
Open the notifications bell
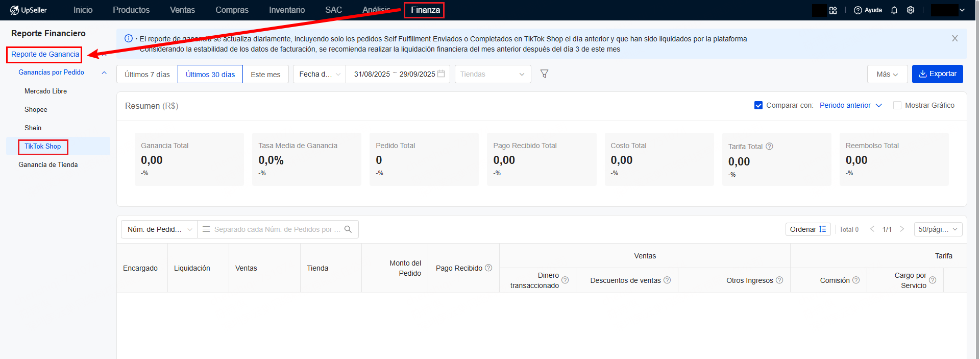[894, 10]
